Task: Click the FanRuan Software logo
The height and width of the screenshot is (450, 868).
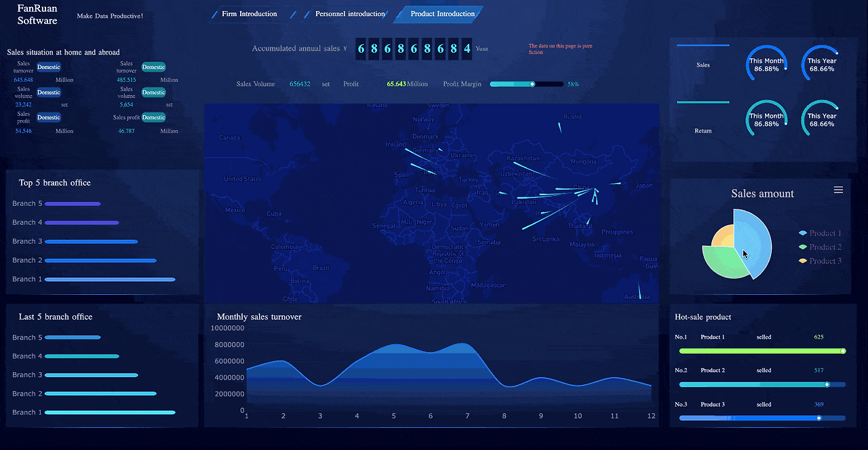Action: click(37, 15)
